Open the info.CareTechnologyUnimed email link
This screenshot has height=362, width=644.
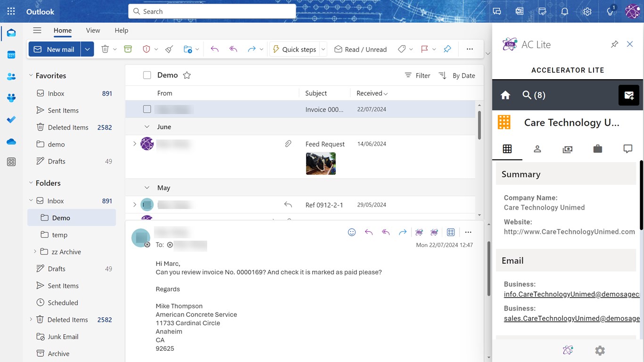572,294
